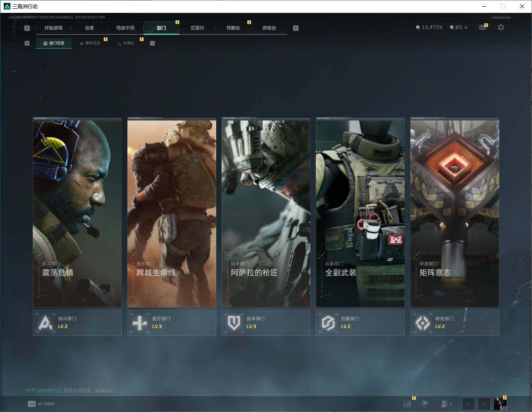Select the 部门 tab

(161, 28)
